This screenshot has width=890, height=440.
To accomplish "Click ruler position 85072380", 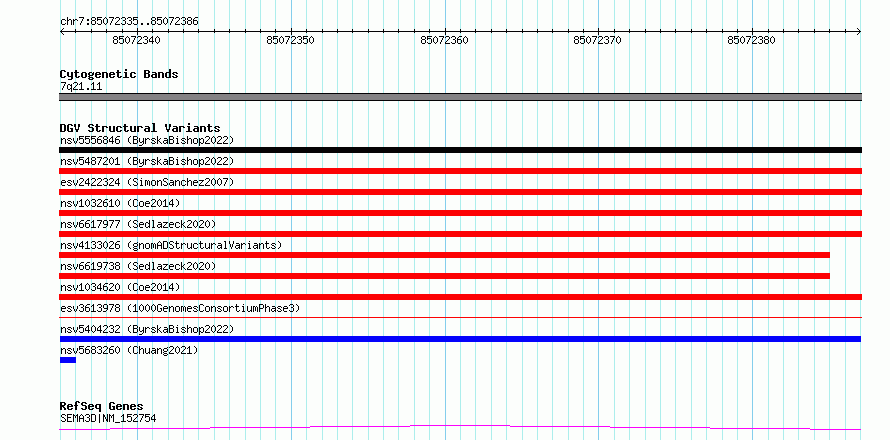I will [752, 40].
